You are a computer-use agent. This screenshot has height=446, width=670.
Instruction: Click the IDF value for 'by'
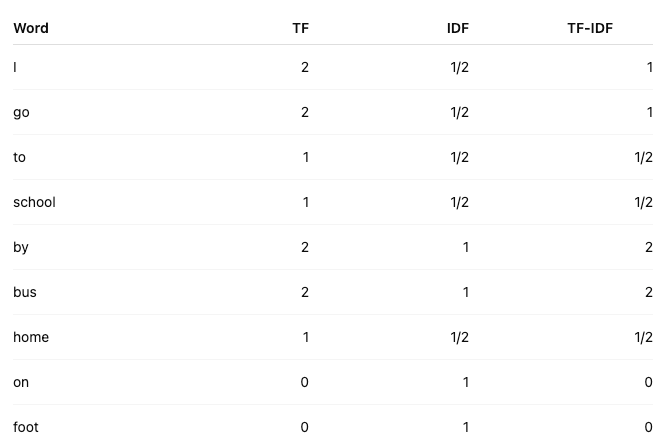[466, 247]
